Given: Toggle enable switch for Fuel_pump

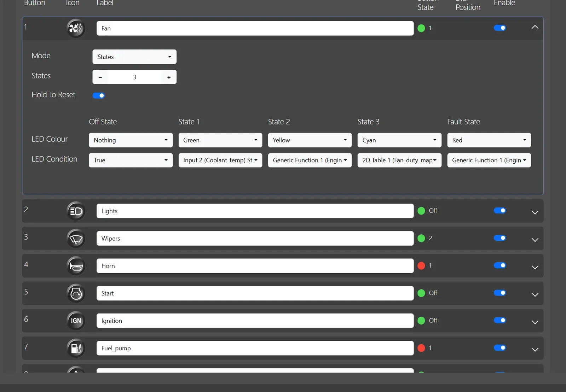Looking at the screenshot, I should [x=500, y=348].
